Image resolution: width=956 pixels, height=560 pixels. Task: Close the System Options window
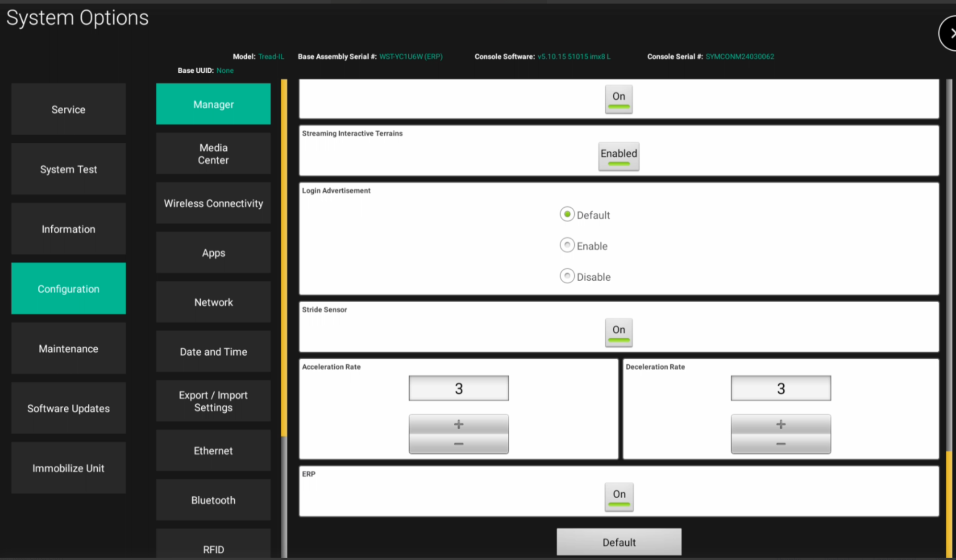click(x=951, y=33)
